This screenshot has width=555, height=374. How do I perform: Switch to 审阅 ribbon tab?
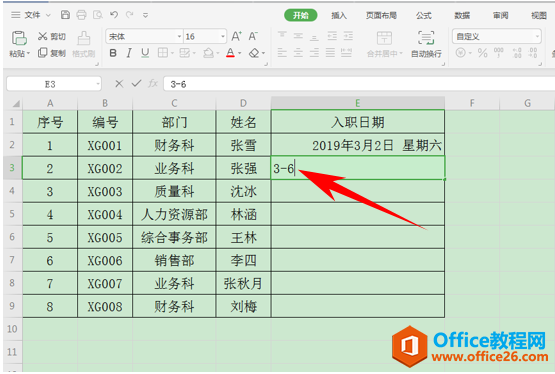coord(500,15)
